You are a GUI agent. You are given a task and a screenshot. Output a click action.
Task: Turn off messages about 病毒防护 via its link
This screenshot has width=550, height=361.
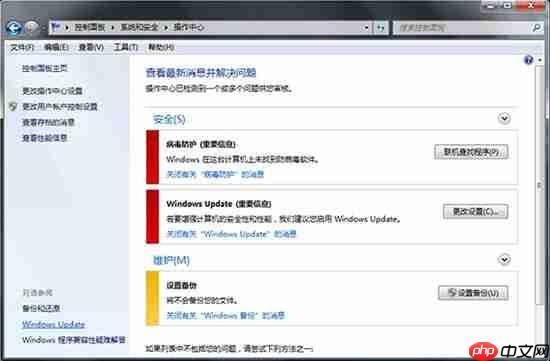[x=215, y=174]
